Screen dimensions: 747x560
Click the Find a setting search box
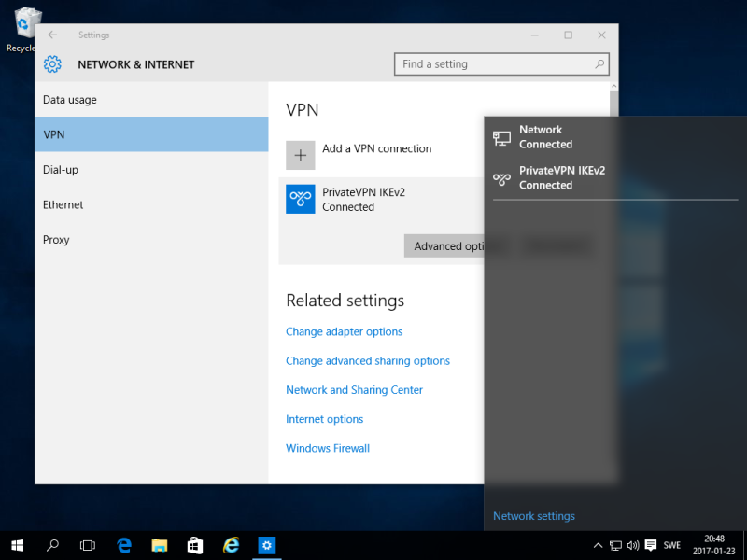(493, 64)
